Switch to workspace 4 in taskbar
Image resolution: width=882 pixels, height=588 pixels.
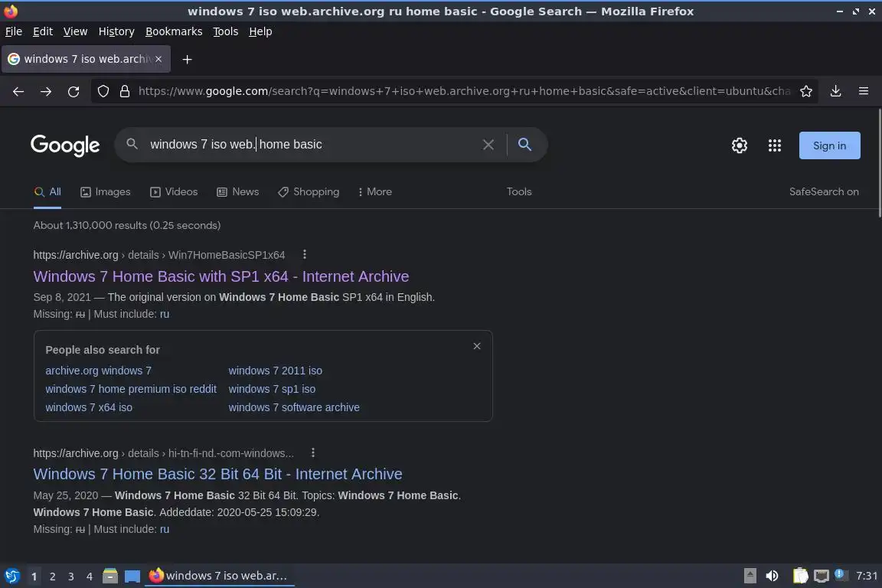pyautogui.click(x=90, y=577)
